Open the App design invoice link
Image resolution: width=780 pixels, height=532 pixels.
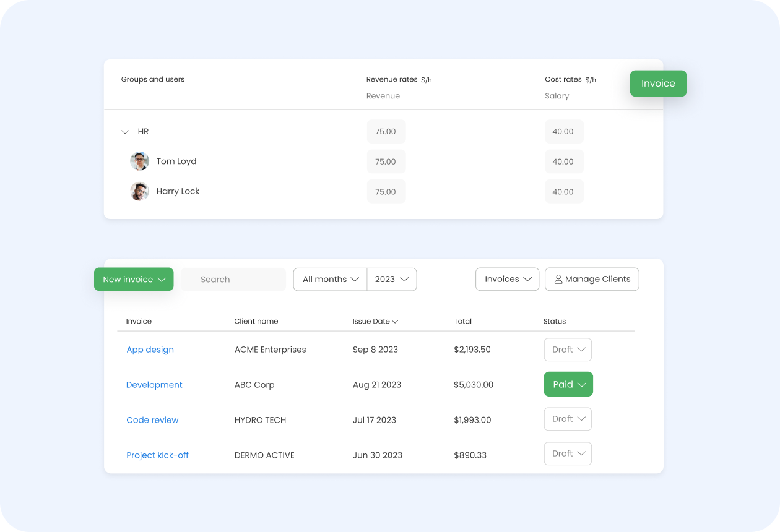(150, 350)
